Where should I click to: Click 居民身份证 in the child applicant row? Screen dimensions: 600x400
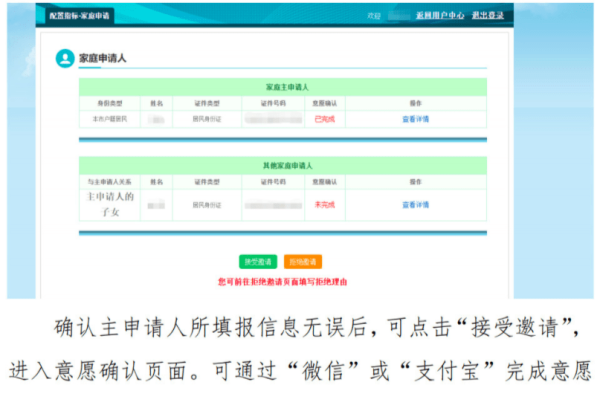207,205
